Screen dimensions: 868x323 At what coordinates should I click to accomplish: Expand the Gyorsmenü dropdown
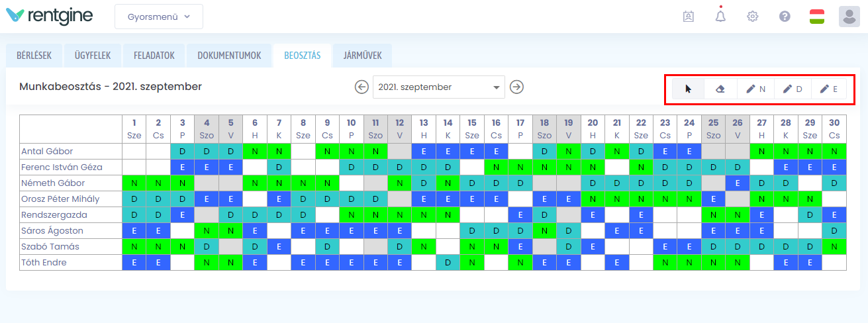(x=159, y=17)
